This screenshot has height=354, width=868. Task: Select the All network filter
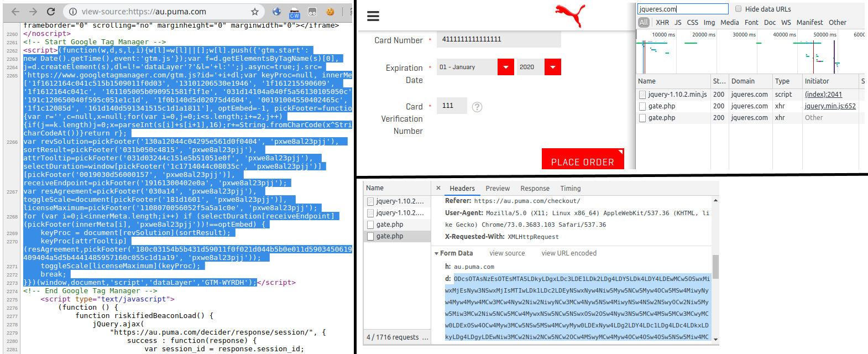[644, 22]
